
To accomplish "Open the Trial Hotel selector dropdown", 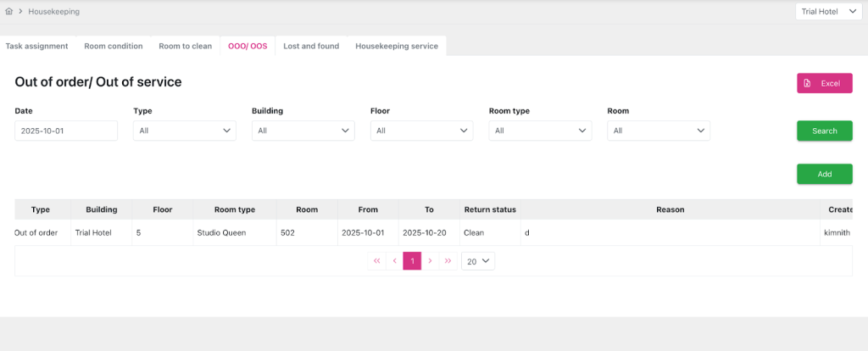I will coord(827,12).
